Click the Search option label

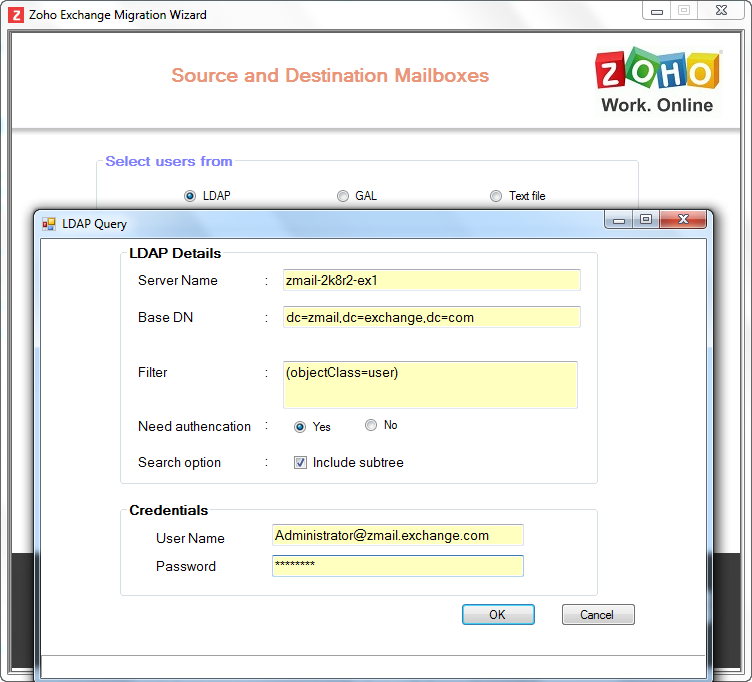click(x=179, y=462)
